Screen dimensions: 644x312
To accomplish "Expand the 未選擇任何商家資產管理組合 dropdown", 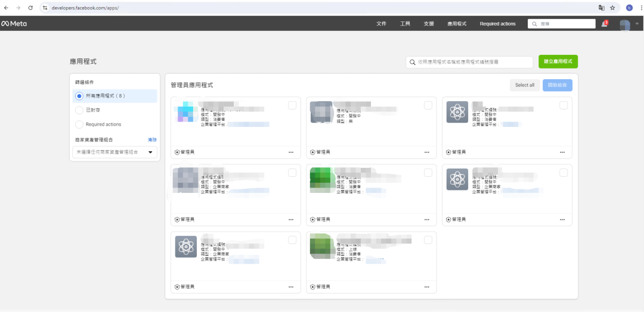I will (114, 152).
